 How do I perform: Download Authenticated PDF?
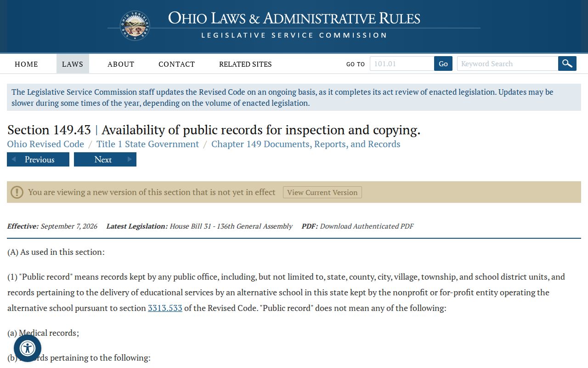coord(367,226)
